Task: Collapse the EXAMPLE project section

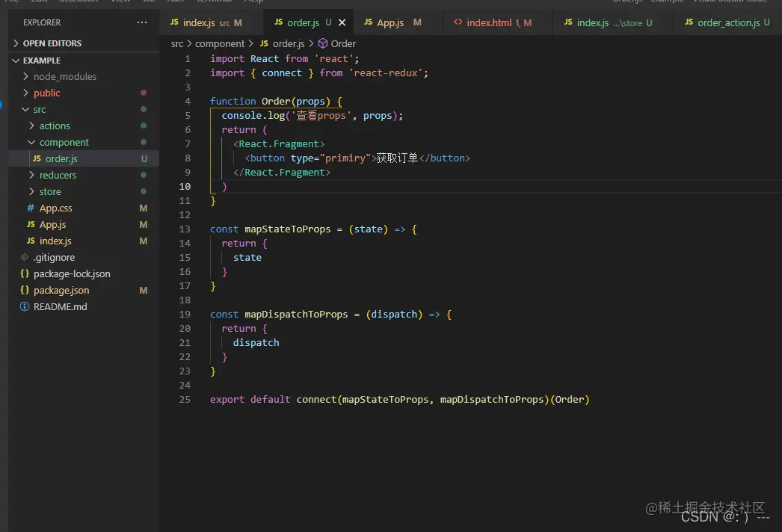Action: (x=84, y=61)
